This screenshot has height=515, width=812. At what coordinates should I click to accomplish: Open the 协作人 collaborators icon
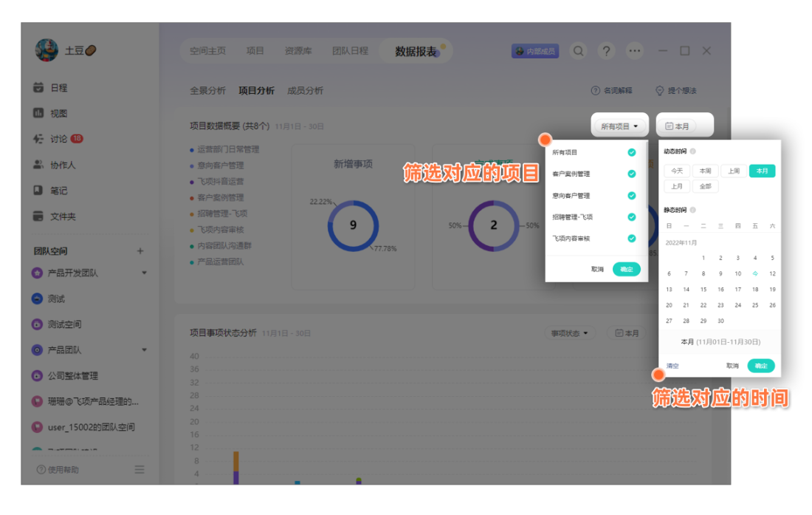pyautogui.click(x=38, y=164)
